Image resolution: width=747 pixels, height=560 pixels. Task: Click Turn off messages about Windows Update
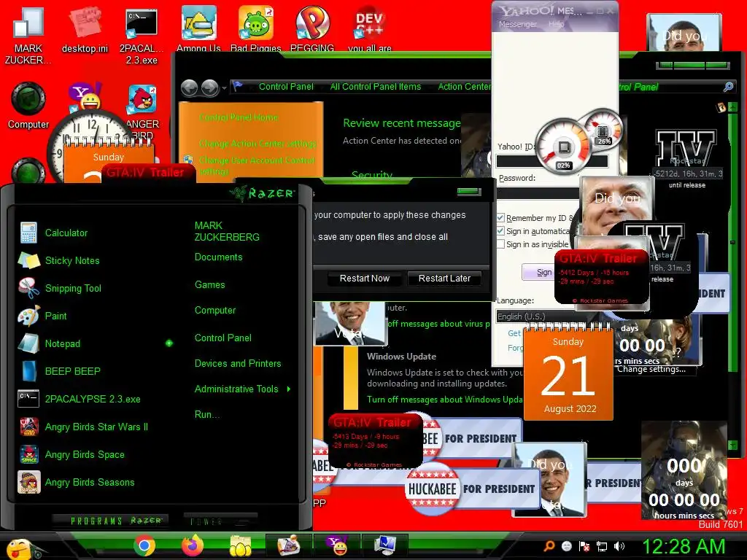point(444,400)
